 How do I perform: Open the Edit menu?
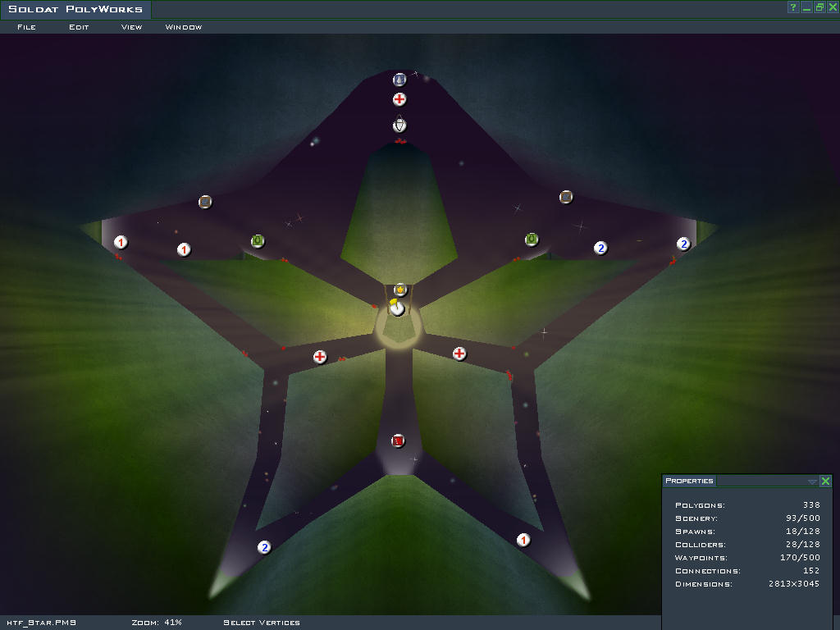[x=79, y=27]
